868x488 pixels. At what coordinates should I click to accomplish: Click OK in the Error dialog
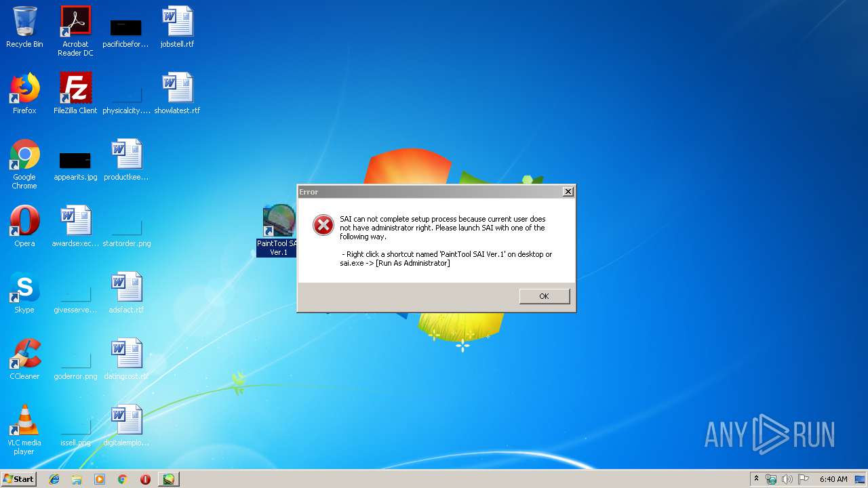click(x=544, y=296)
